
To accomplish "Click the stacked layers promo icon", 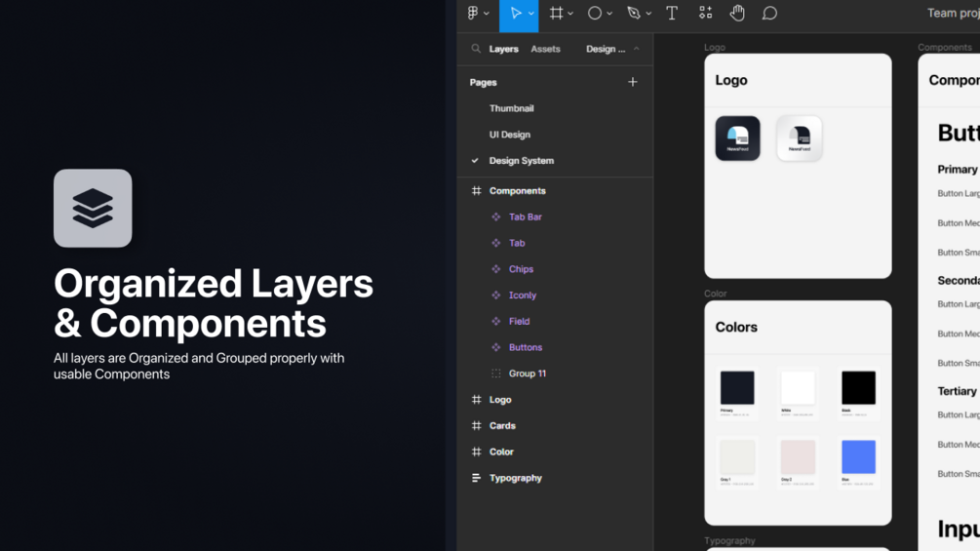I will (93, 208).
